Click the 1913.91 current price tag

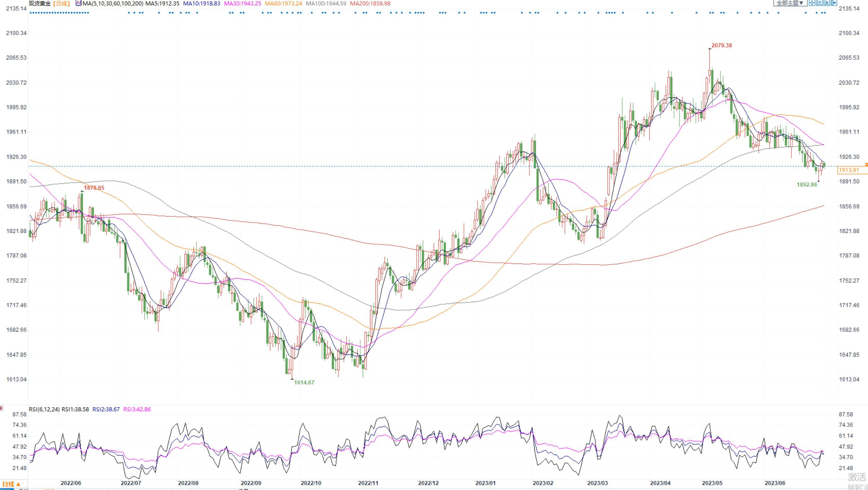(x=849, y=170)
